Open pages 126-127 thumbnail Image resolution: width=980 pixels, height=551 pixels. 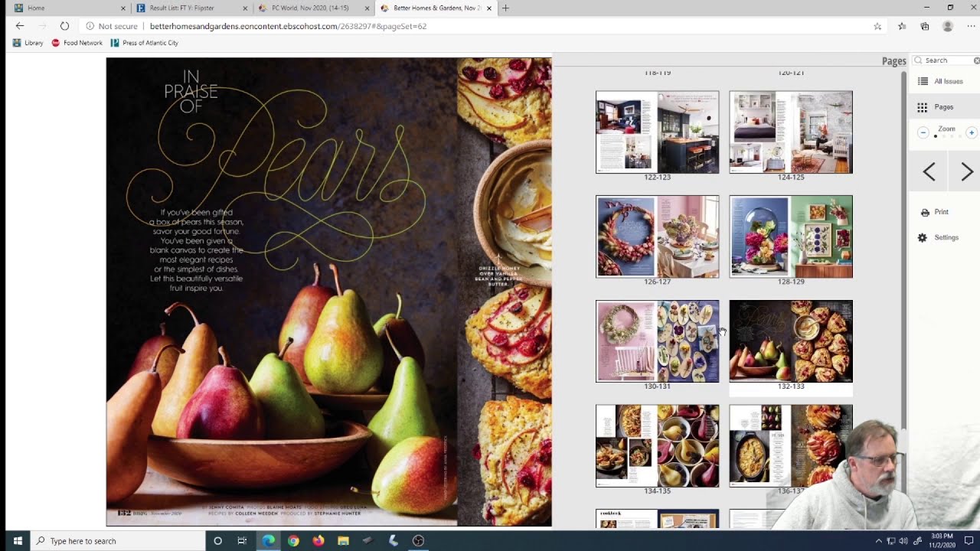[658, 236]
